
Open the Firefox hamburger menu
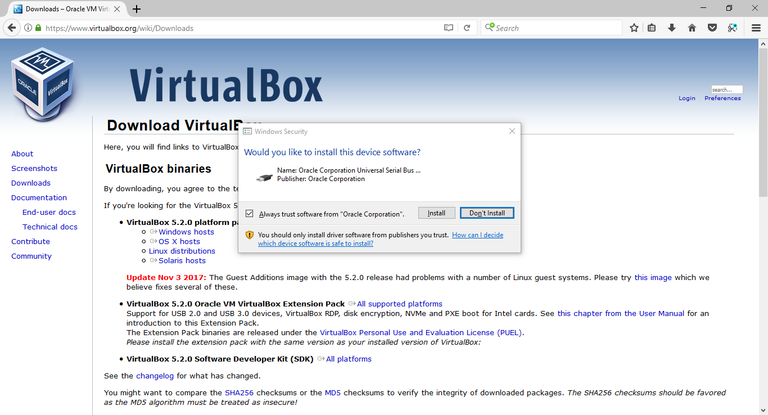[x=756, y=28]
